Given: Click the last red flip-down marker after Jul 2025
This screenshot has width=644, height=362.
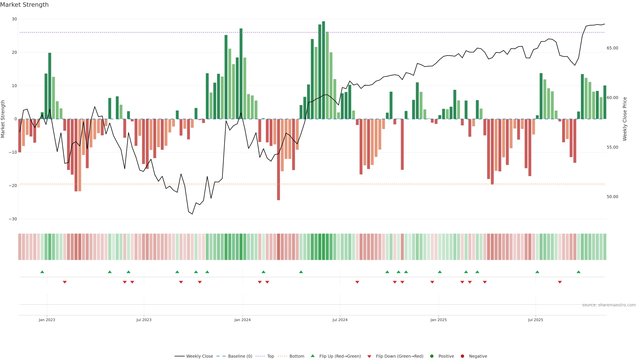Looking at the screenshot, I should pos(560,282).
